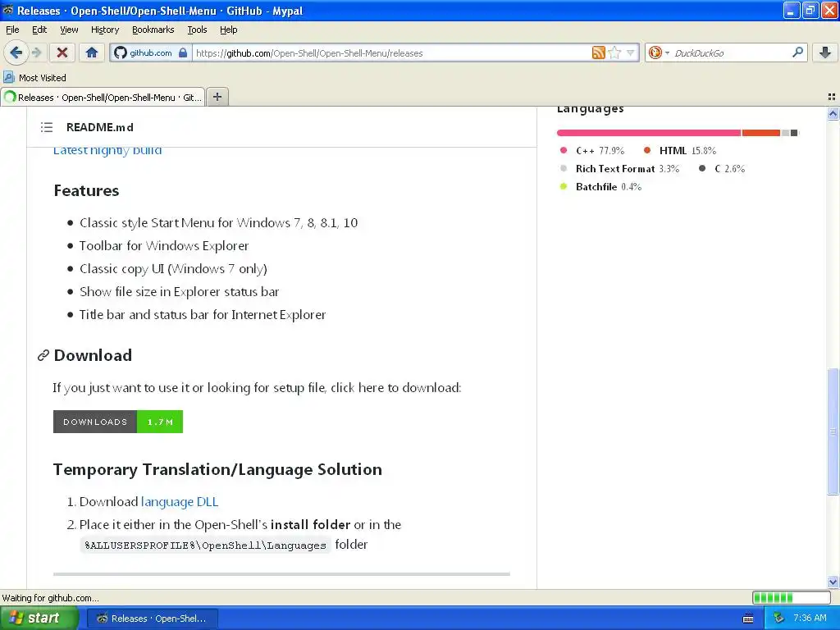Screen dimensions: 840x630
Task: Open the File menu
Action: point(12,30)
